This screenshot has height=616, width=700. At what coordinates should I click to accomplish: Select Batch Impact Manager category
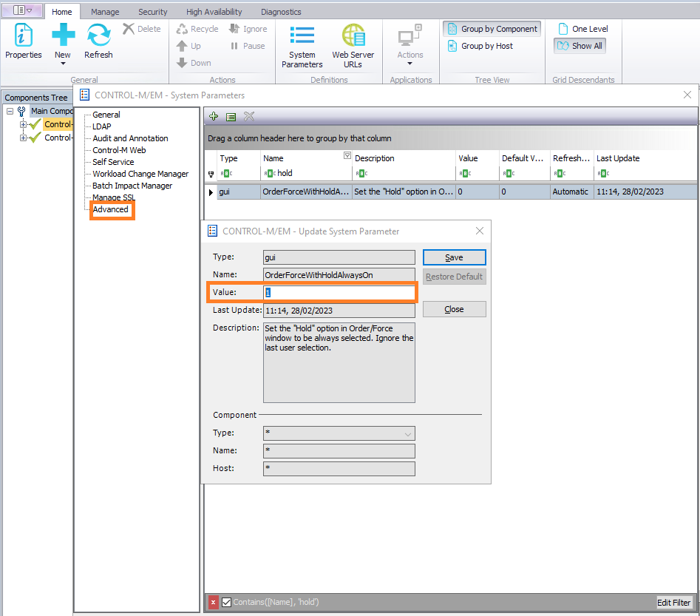pyautogui.click(x=132, y=186)
